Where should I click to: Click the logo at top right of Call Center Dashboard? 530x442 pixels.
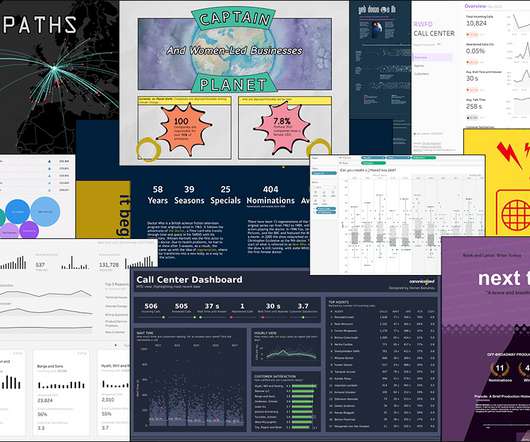tap(421, 281)
